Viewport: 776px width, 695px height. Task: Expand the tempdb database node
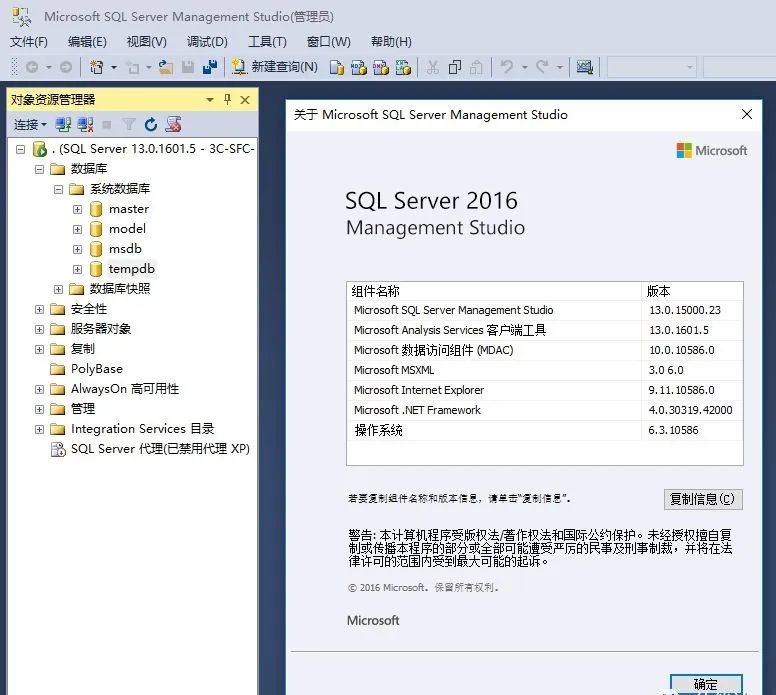(x=78, y=269)
